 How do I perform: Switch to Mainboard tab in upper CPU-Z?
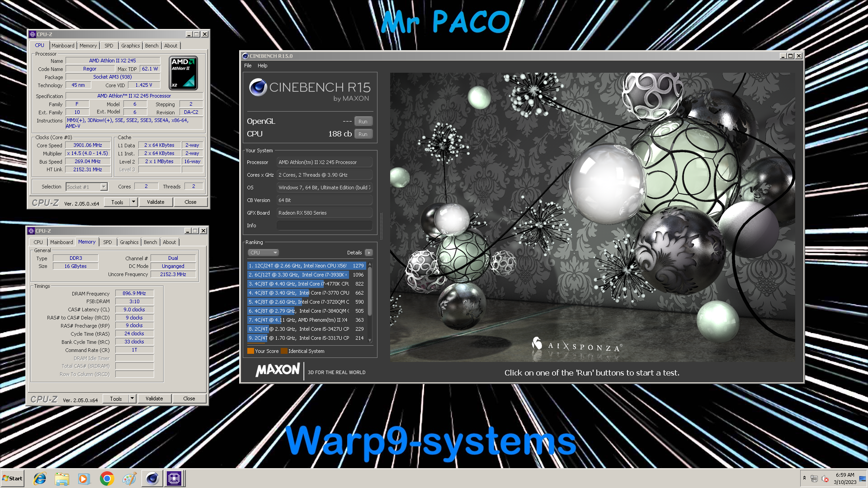63,46
